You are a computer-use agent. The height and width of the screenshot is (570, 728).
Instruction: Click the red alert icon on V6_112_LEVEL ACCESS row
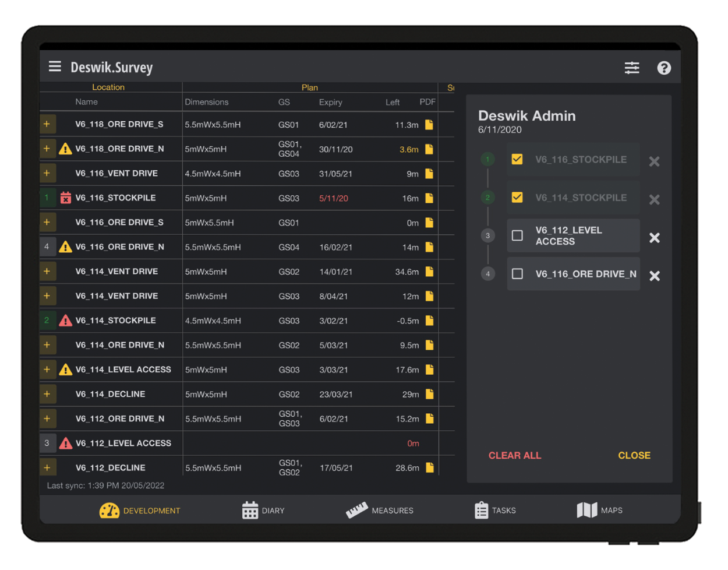coord(65,444)
